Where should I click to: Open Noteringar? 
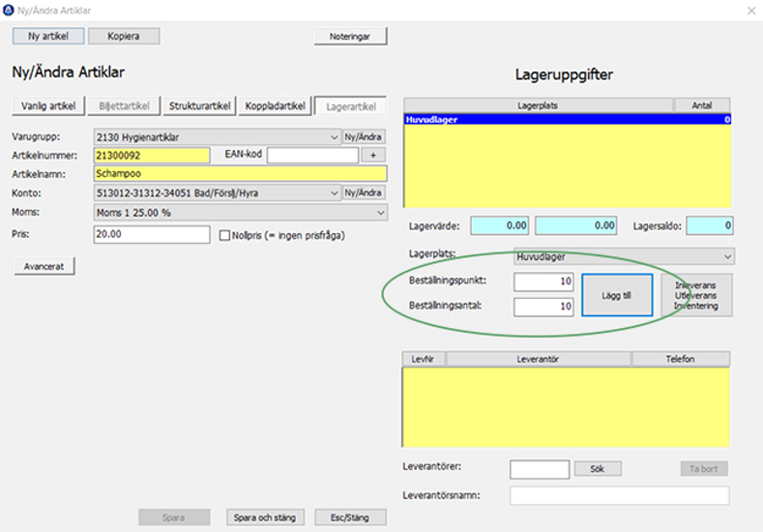tap(350, 37)
